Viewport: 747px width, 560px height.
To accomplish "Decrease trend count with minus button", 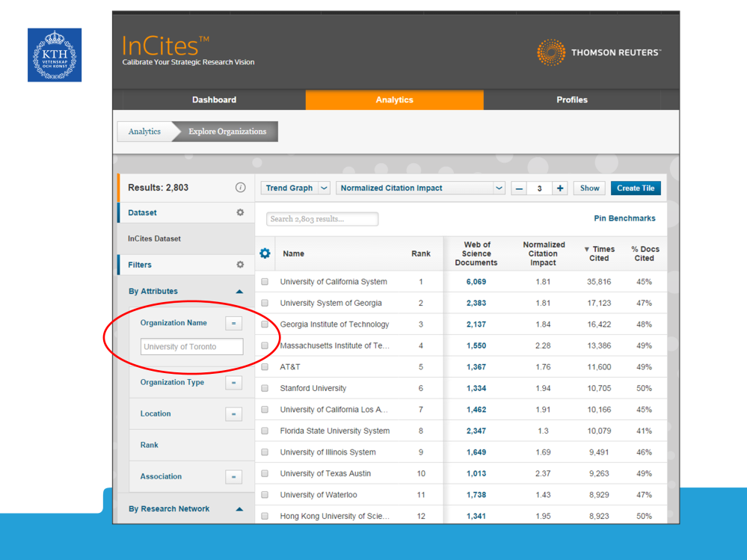I will (519, 188).
